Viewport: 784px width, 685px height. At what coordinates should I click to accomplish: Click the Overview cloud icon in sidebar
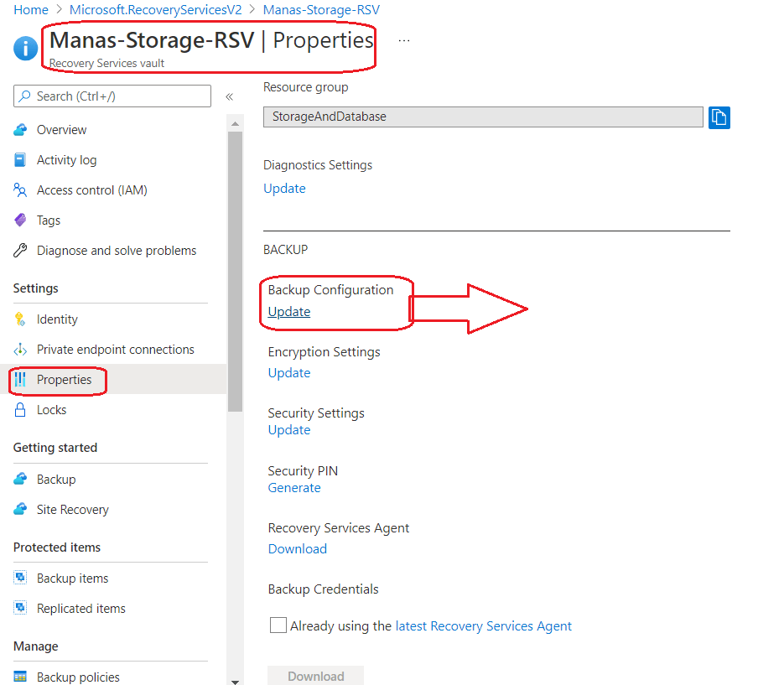[20, 130]
